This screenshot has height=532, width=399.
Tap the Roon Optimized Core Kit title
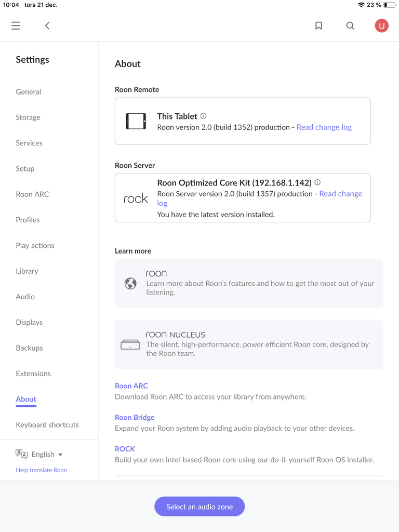click(x=234, y=183)
